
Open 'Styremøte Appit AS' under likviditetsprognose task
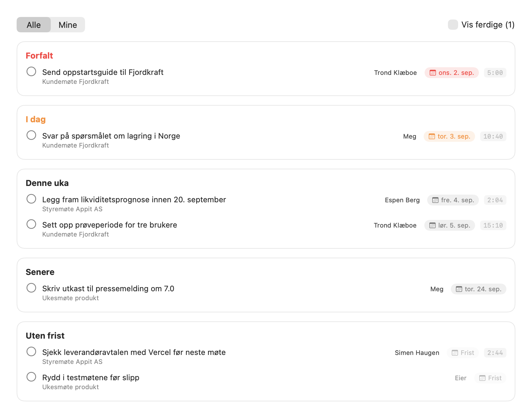(72, 209)
